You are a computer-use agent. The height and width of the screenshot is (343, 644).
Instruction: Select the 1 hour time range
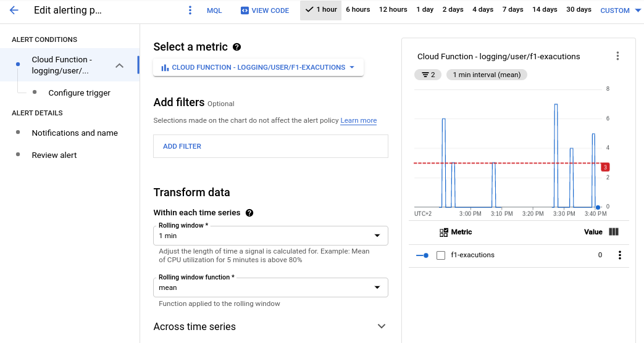(321, 10)
